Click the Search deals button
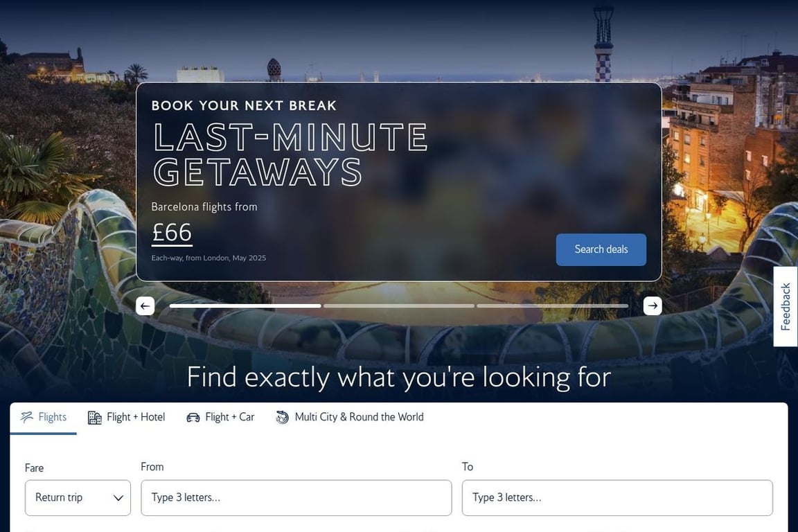 coord(601,249)
